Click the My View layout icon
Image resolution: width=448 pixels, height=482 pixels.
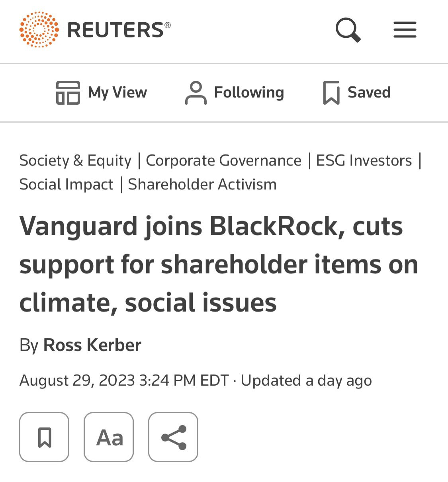pyautogui.click(x=68, y=92)
